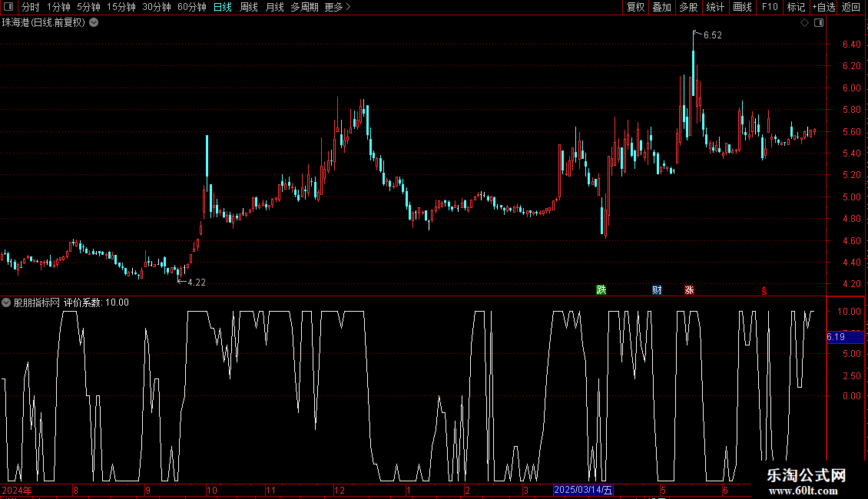The width and height of the screenshot is (868, 499).
Task: Open the 多周期 multi-period view
Action: [304, 7]
